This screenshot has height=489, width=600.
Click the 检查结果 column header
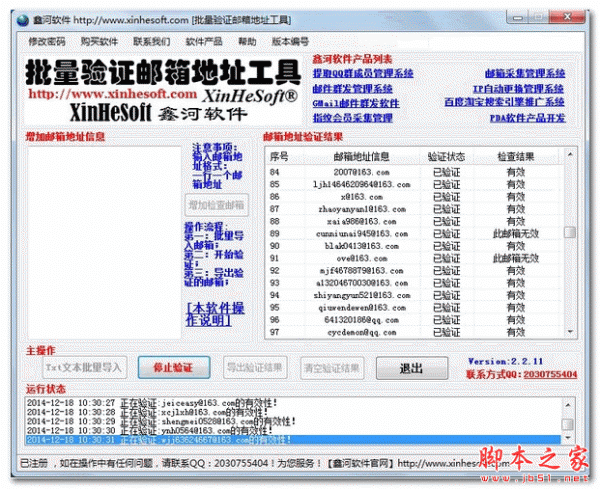pos(515,156)
